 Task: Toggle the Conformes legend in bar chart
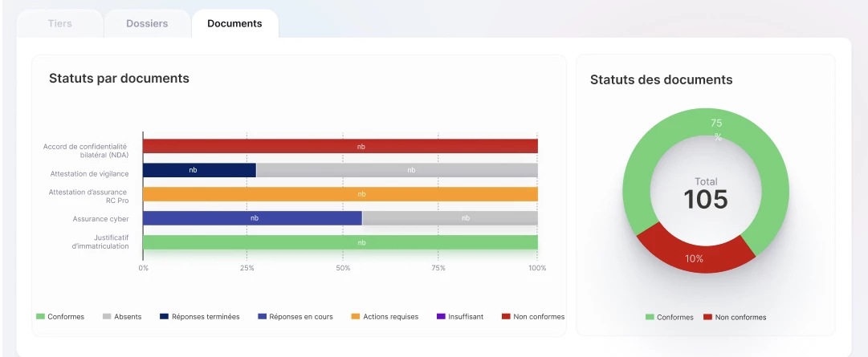[x=60, y=317]
